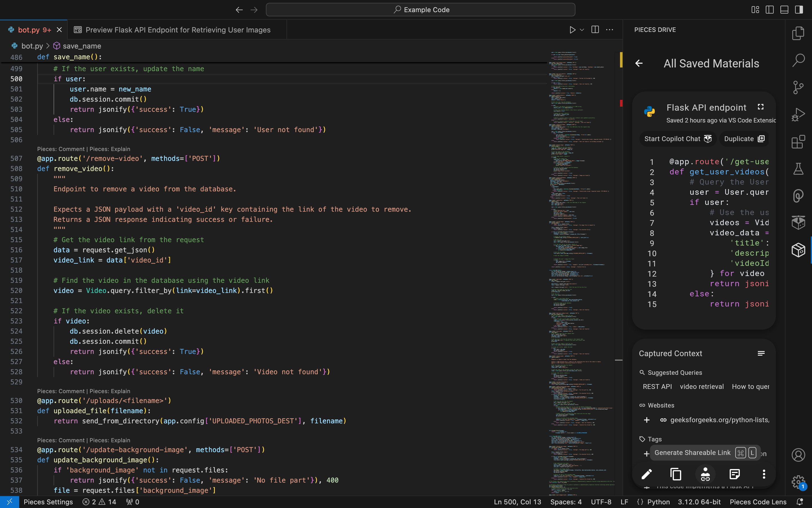Open Pieces Settings in status bar
Viewport: 812px width, 508px height.
(x=48, y=502)
